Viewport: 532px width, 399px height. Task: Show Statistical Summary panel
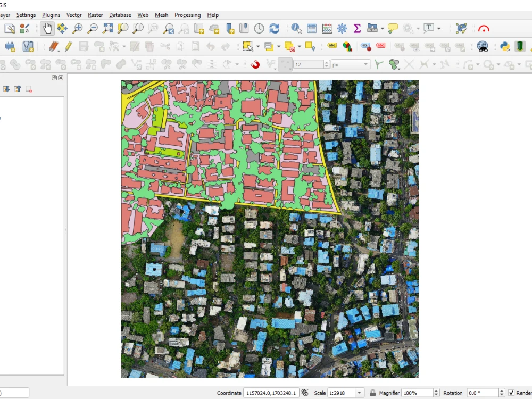tap(356, 29)
